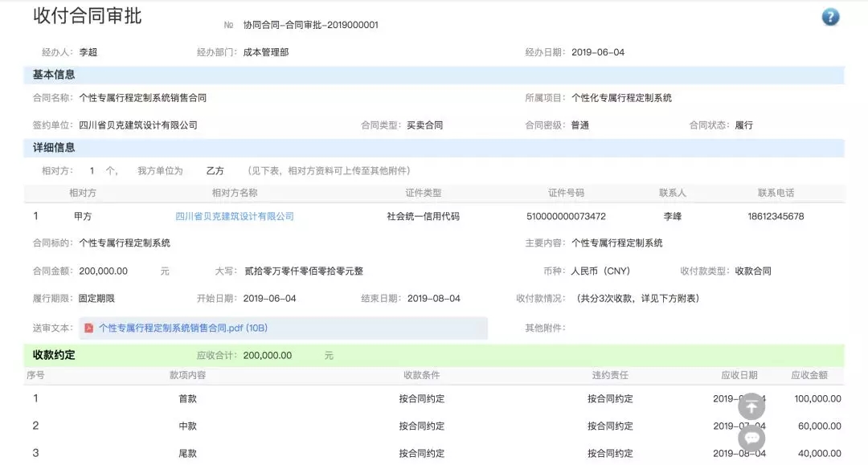Click the scroll-to-top floating arrow button
868x465 pixels.
[751, 406]
